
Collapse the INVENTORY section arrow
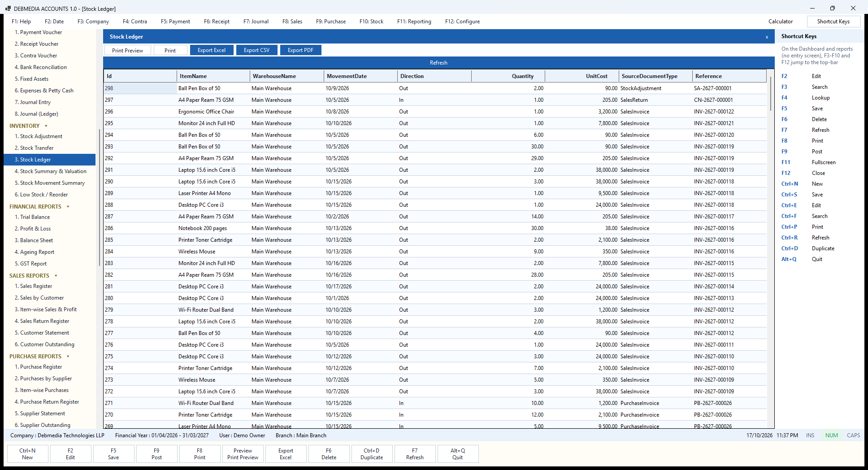pyautogui.click(x=46, y=126)
